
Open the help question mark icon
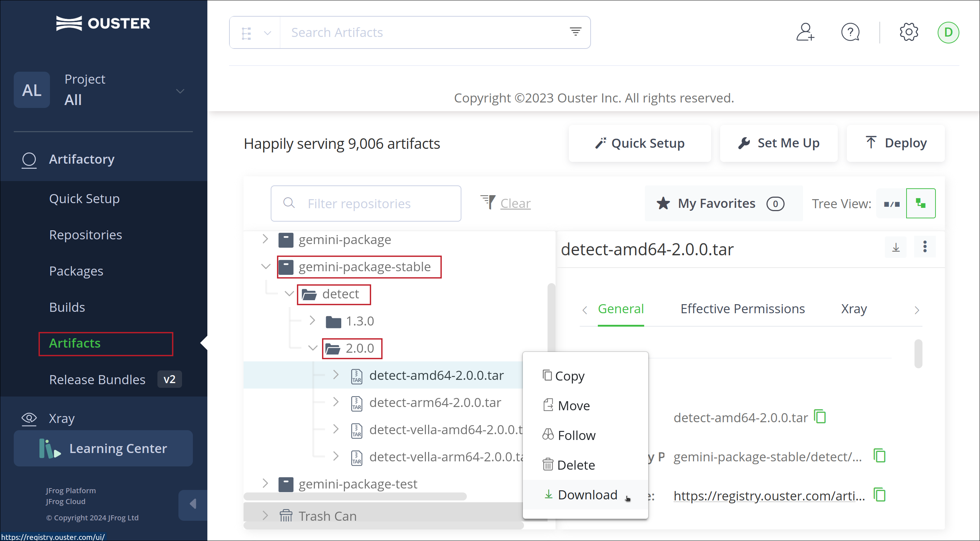(x=850, y=32)
